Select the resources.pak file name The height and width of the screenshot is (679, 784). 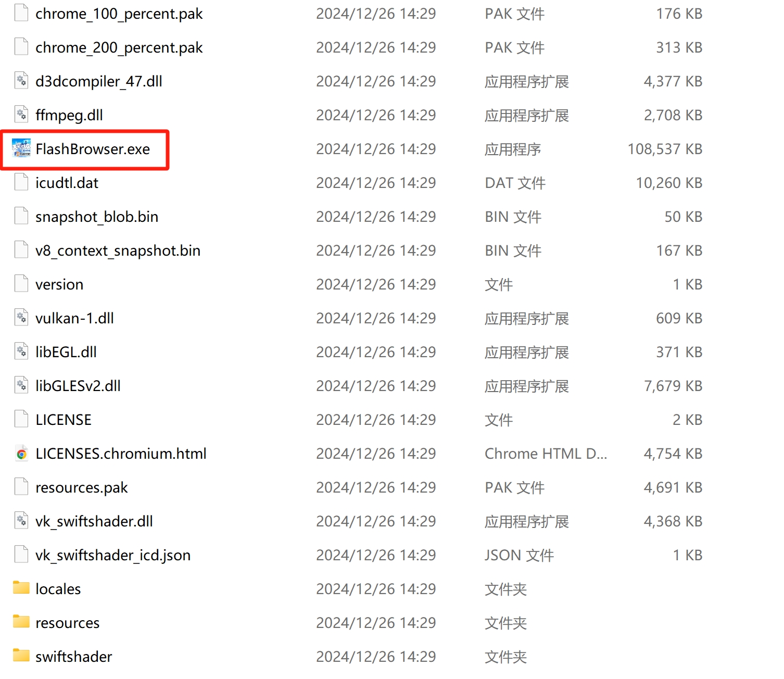(x=81, y=487)
